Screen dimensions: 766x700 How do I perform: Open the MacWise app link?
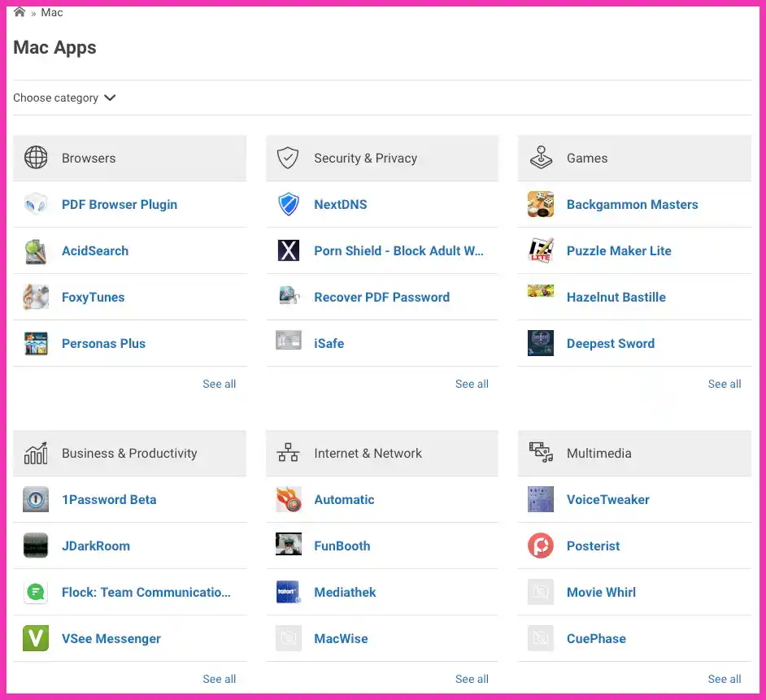(341, 638)
